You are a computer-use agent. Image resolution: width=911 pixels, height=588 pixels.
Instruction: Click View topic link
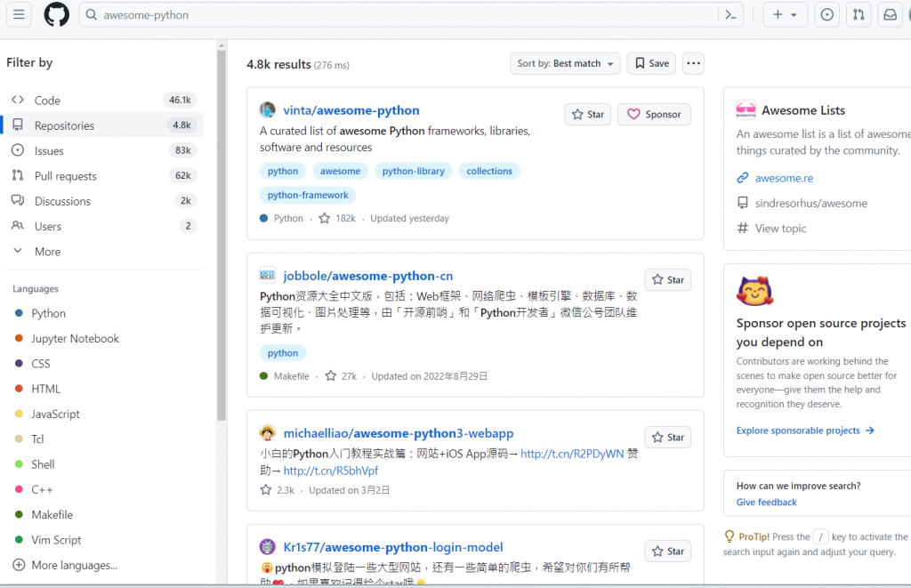tap(780, 229)
